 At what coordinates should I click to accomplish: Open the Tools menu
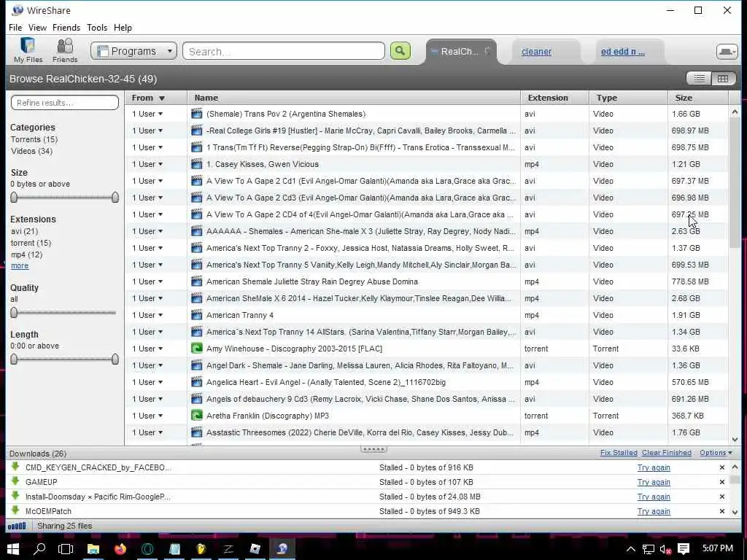(x=97, y=28)
